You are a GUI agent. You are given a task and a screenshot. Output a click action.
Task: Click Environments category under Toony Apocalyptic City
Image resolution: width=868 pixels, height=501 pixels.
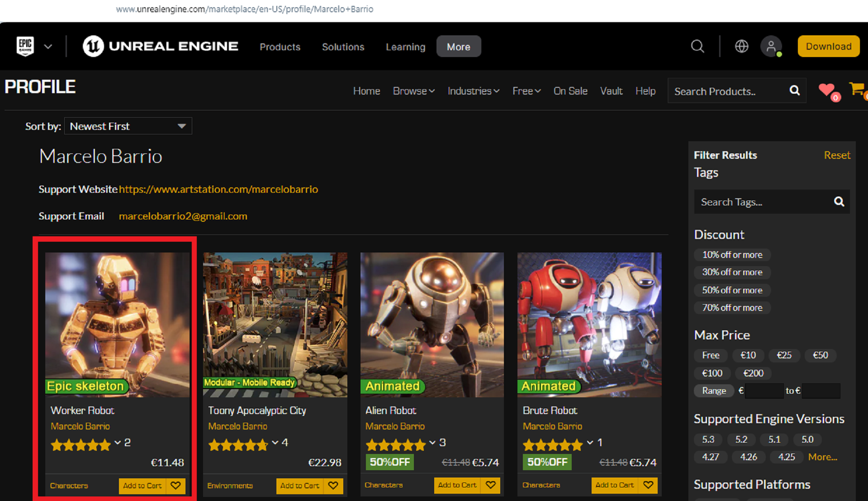tap(230, 486)
